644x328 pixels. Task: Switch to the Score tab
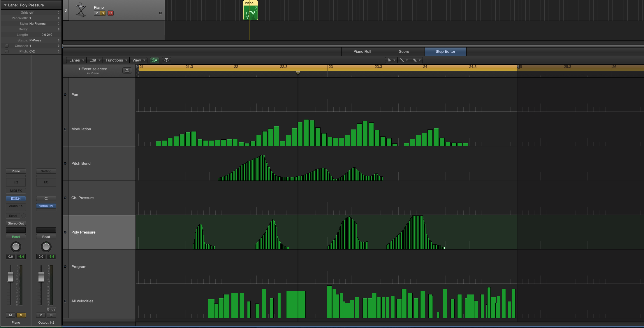404,51
